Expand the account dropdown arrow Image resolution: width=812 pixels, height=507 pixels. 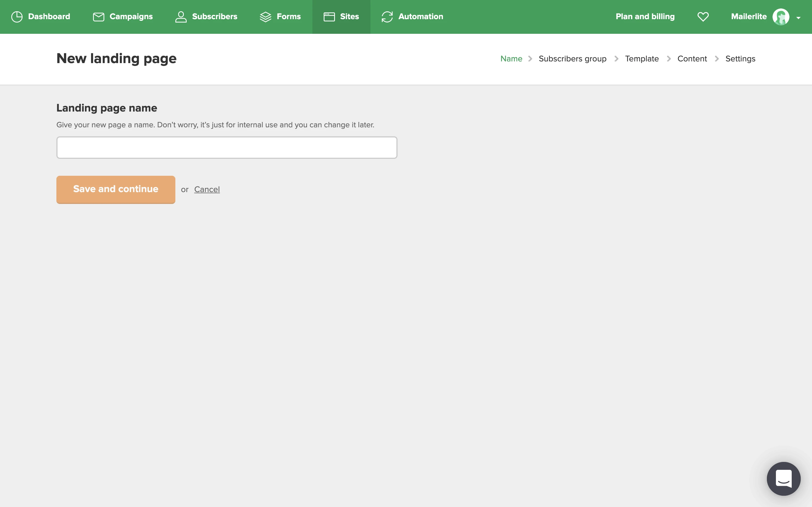(798, 18)
